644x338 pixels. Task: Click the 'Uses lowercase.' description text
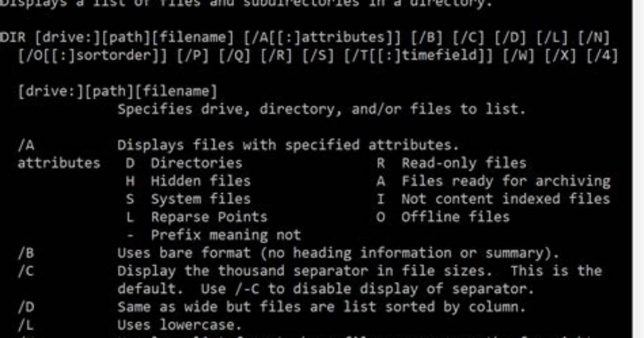[179, 325]
